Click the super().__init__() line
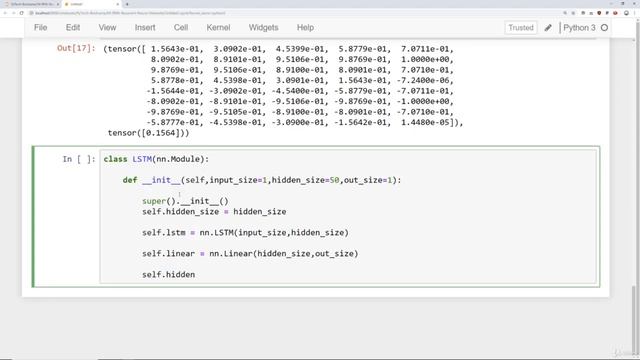This screenshot has height=360, width=640. 185,201
